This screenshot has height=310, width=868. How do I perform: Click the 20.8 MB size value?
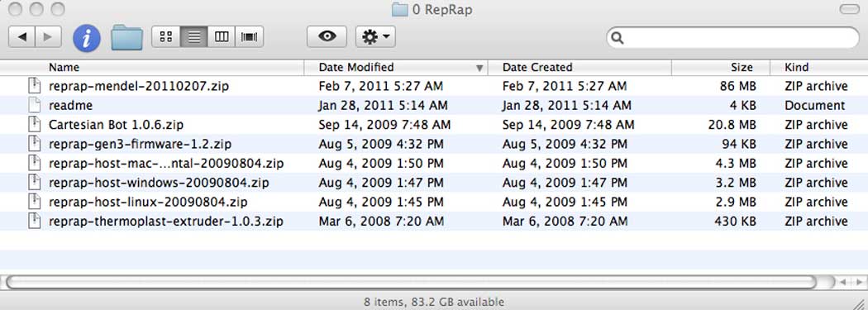732,125
